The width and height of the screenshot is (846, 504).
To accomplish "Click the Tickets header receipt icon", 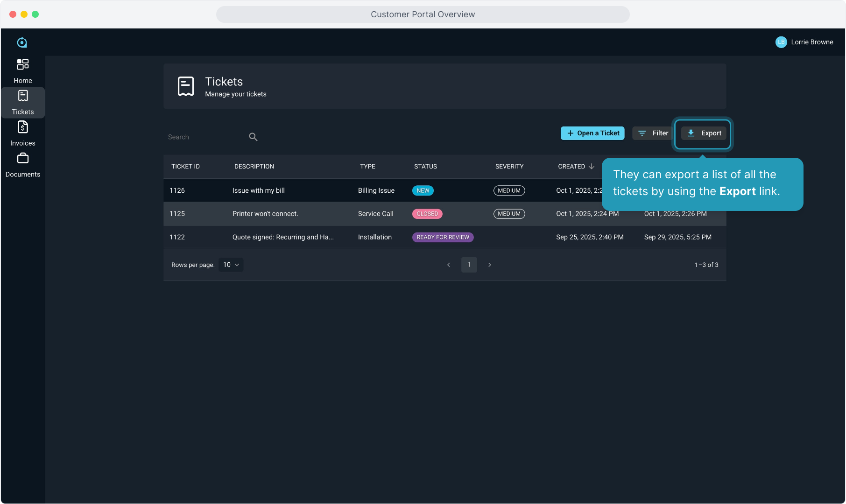I will click(186, 86).
